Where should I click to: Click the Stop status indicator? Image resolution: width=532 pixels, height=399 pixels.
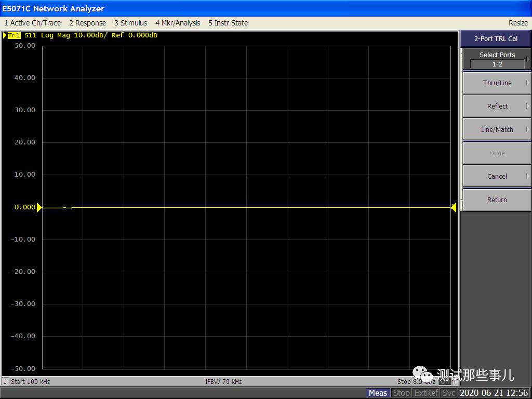click(401, 393)
